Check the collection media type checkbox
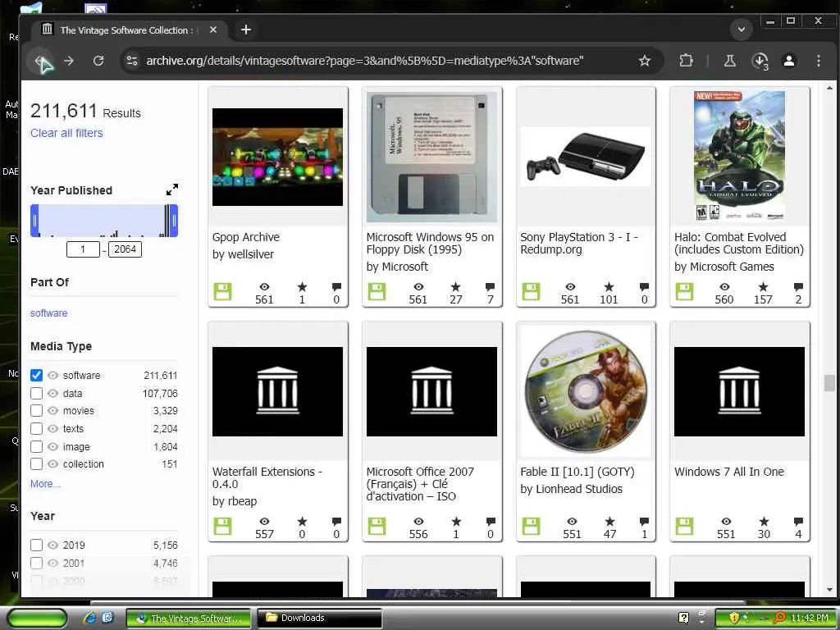The width and height of the screenshot is (840, 630). click(x=36, y=464)
